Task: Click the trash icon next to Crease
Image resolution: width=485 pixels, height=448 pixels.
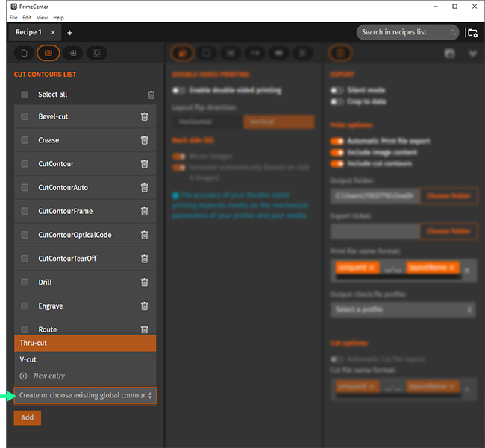Action: [x=145, y=140]
